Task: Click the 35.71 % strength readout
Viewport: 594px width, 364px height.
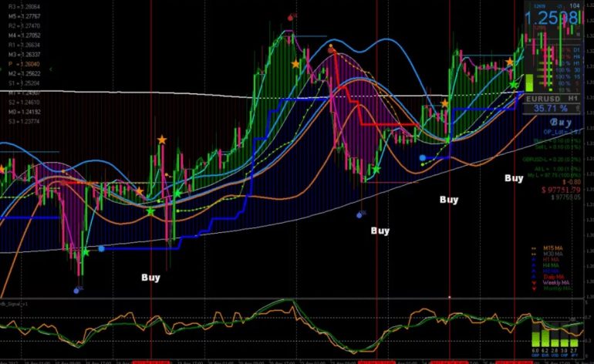Action: tap(551, 109)
